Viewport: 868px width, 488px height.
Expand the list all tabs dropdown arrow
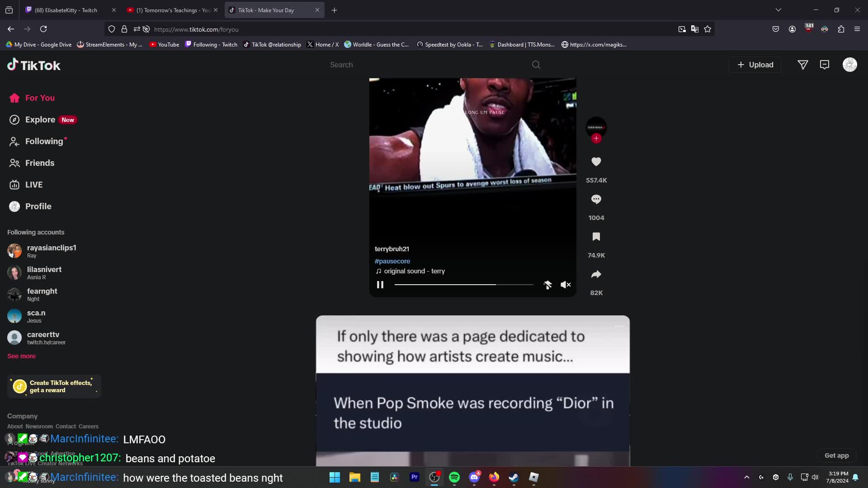[x=778, y=10]
